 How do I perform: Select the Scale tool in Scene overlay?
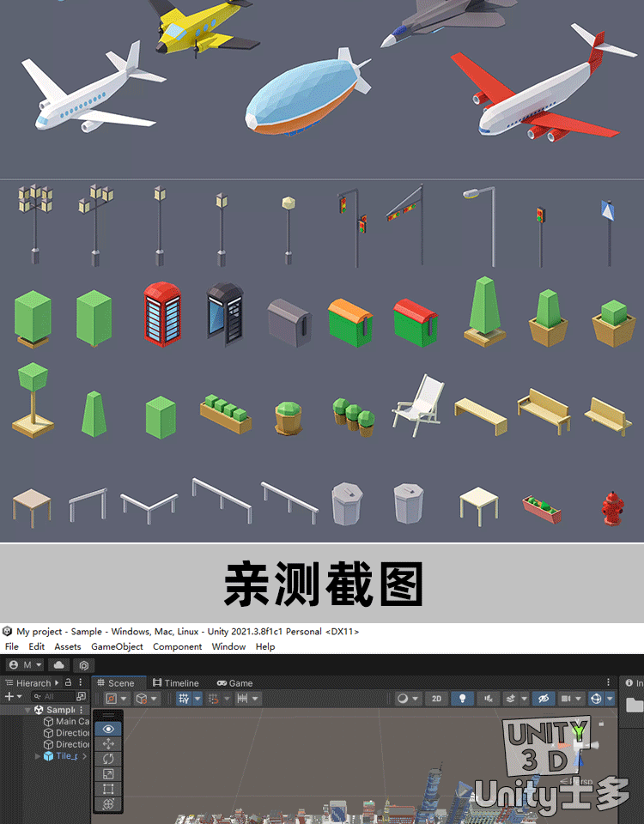108,774
